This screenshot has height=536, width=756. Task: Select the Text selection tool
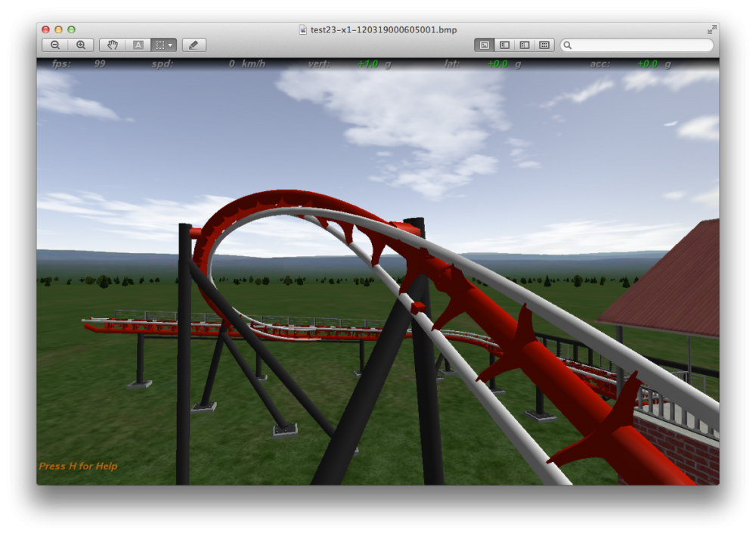pos(138,45)
